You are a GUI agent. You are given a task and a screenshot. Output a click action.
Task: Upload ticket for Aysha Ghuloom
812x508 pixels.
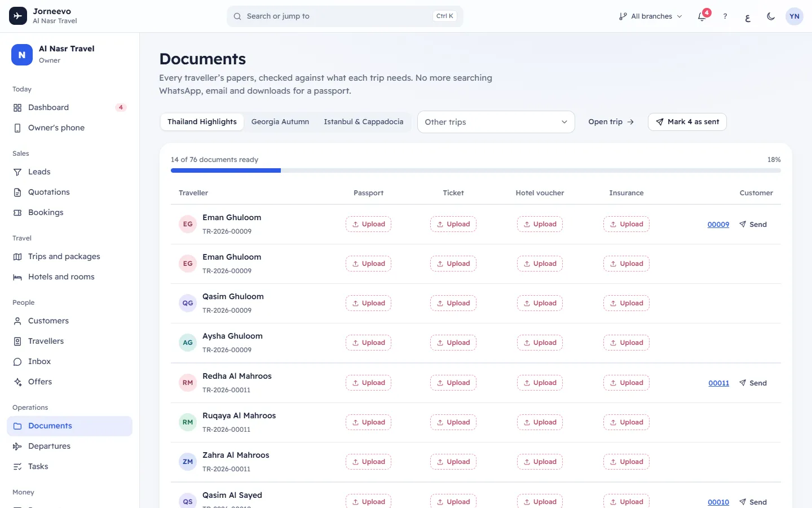pyautogui.click(x=453, y=343)
